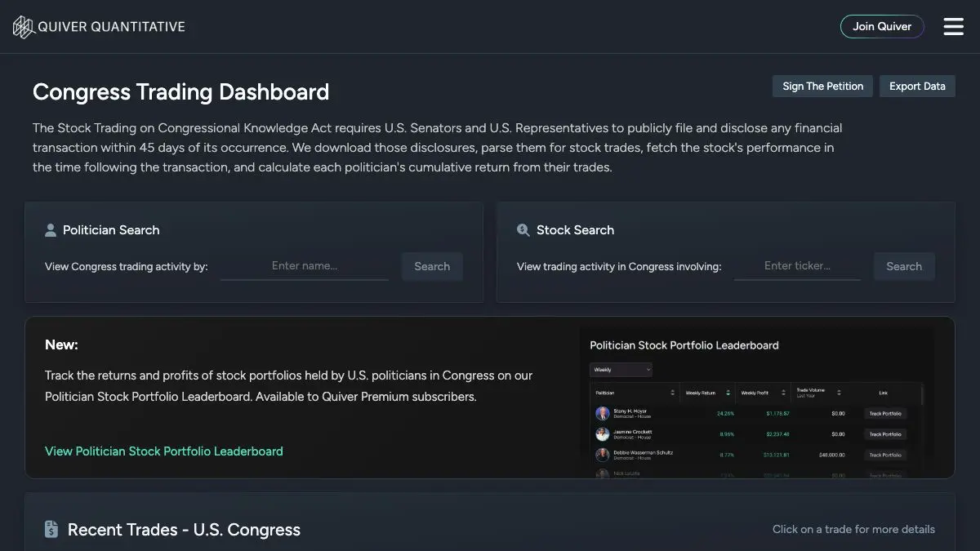This screenshot has height=551, width=980.
Task: Click 'View trading activity in Congress involving:' label
Action: click(x=619, y=267)
